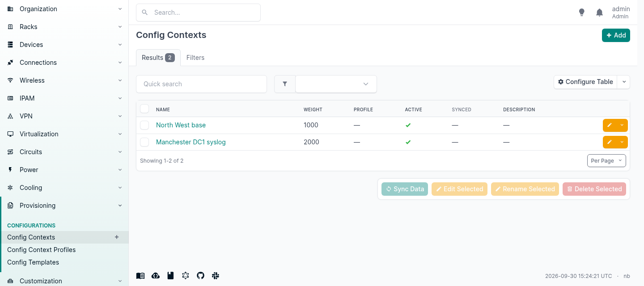The image size is (644, 286).
Task: Open the GraphQL icon in the footer
Action: pos(186,276)
